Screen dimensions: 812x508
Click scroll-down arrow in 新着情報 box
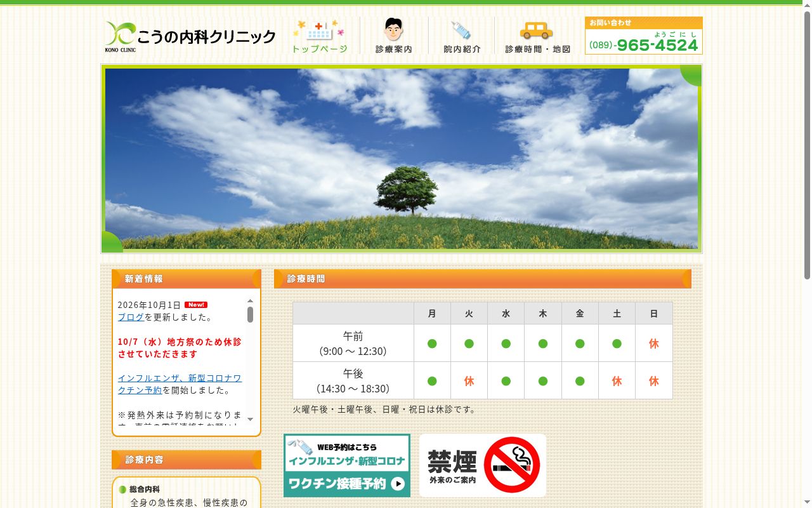pyautogui.click(x=250, y=419)
